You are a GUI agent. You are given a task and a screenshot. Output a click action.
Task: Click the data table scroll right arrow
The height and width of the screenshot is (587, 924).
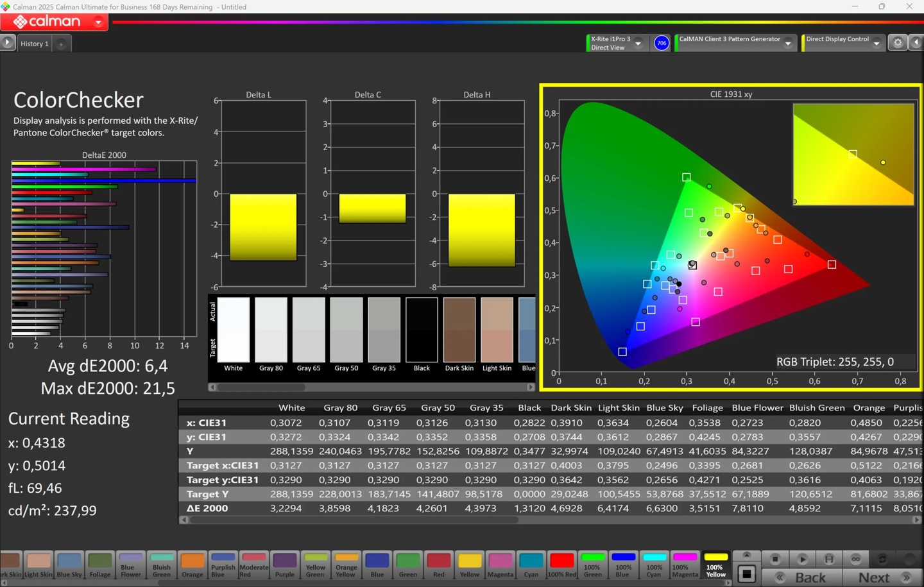point(917,520)
